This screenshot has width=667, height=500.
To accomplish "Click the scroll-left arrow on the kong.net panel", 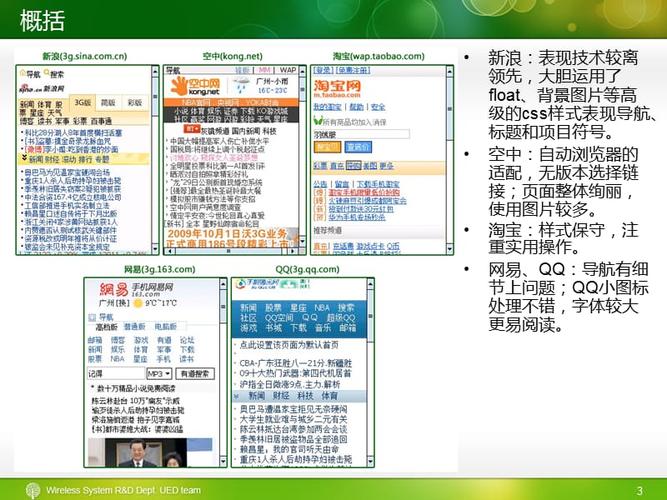I will (169, 251).
